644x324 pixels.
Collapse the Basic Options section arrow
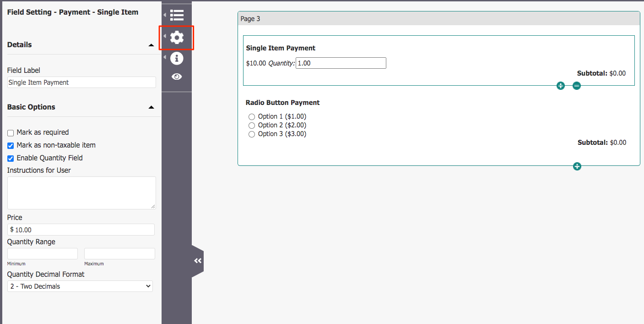pos(151,107)
